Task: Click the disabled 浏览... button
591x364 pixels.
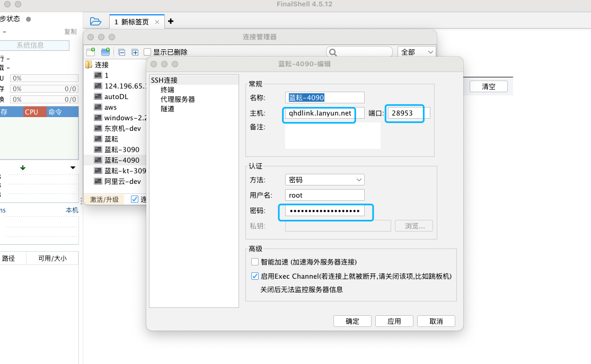Action: coord(414,226)
